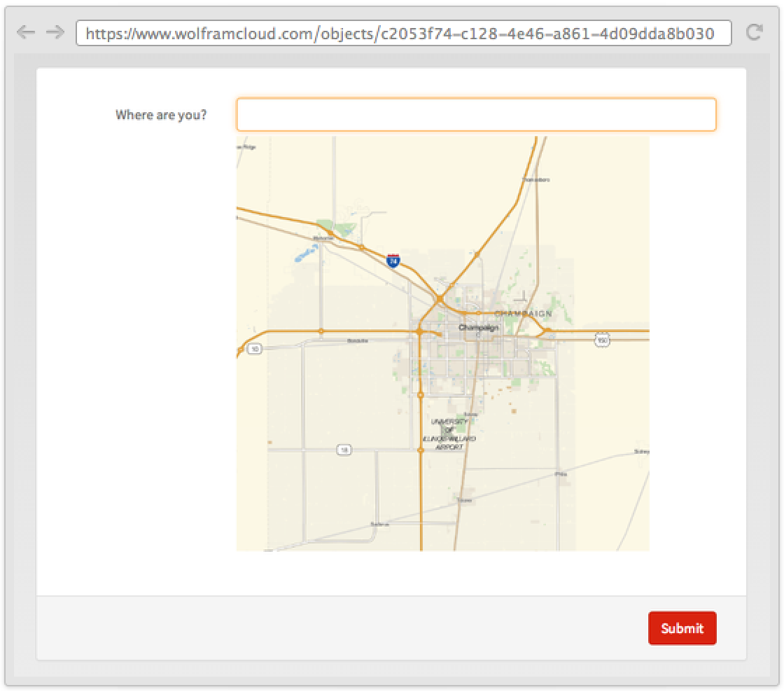
Task: Click the Thomasboro town label
Action: point(536,180)
